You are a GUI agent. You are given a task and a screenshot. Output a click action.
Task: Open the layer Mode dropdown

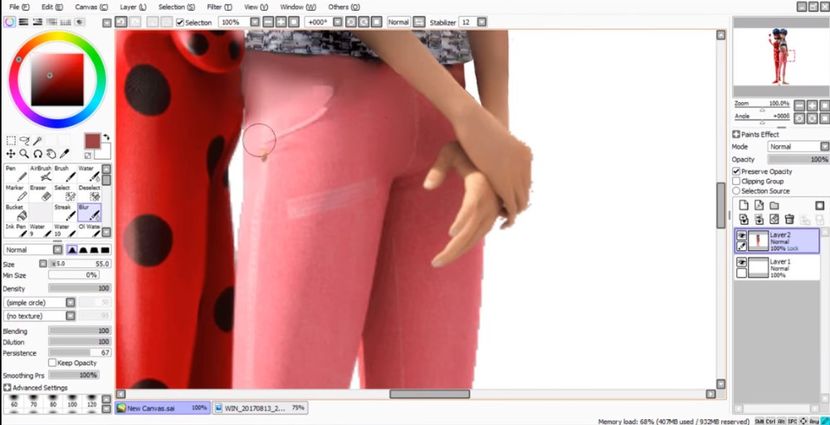point(796,146)
